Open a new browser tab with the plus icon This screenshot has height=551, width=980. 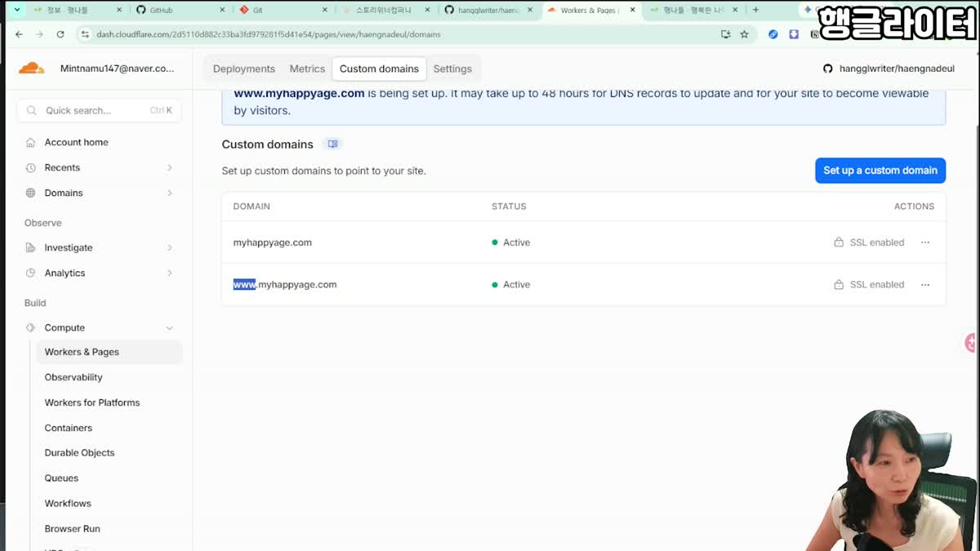pyautogui.click(x=755, y=10)
